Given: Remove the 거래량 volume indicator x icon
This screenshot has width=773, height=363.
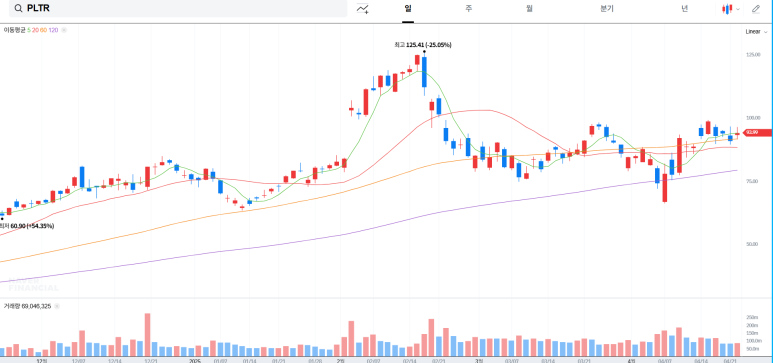Looking at the screenshot, I should (x=56, y=306).
